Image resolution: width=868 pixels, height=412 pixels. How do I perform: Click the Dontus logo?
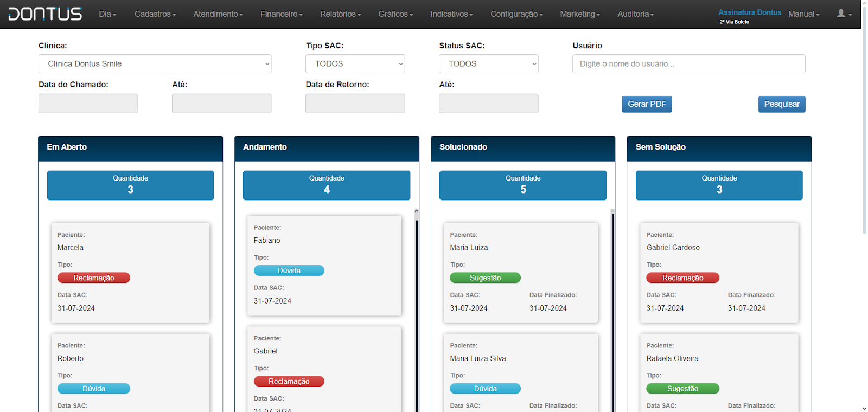[x=45, y=14]
